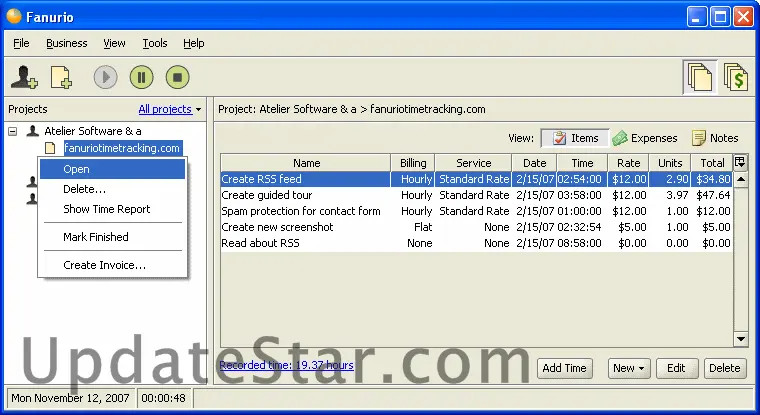The image size is (760, 415).
Task: Sort by the Units column header
Action: tap(670, 163)
